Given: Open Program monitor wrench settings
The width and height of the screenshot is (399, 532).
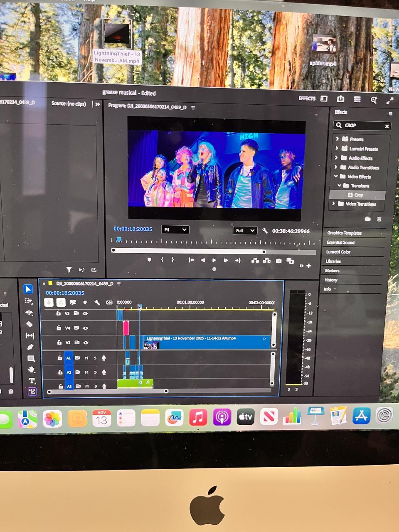Looking at the screenshot, I should pos(265,231).
